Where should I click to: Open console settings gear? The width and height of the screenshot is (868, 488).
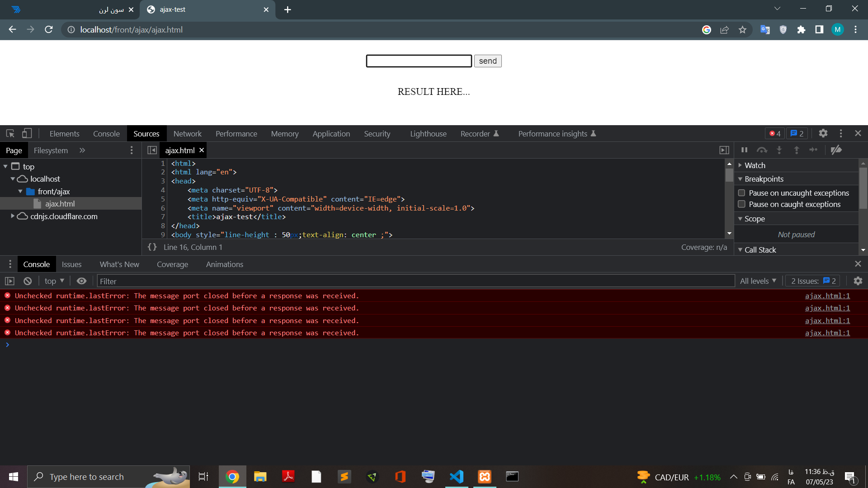coord(858,281)
